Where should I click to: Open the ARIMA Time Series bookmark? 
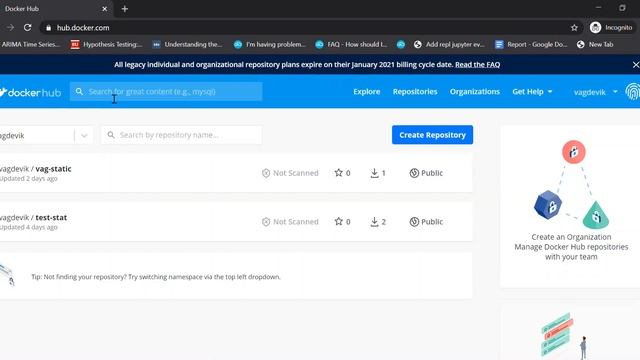click(30, 44)
